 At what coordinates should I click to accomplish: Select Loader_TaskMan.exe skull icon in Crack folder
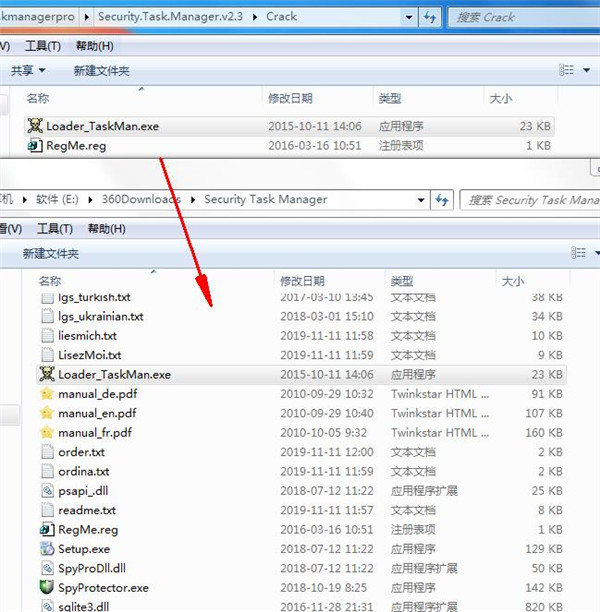[x=35, y=127]
